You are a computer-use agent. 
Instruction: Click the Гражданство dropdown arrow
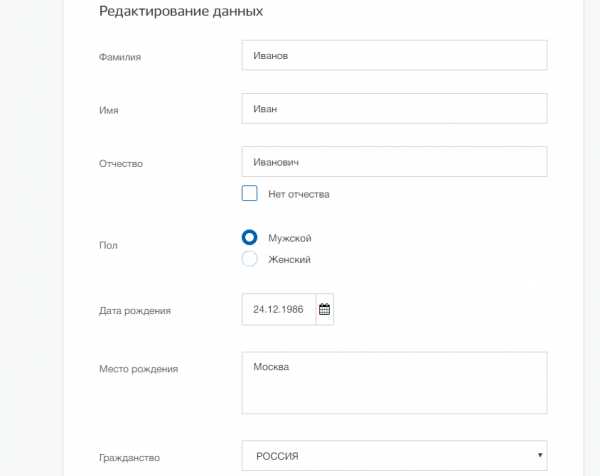click(540, 455)
